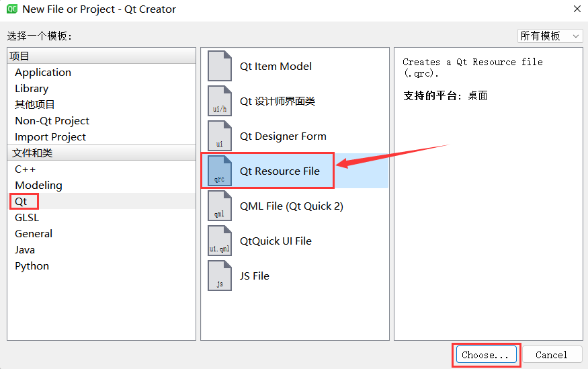This screenshot has height=369, width=588.
Task: Click the qml QML File icon
Action: point(220,206)
